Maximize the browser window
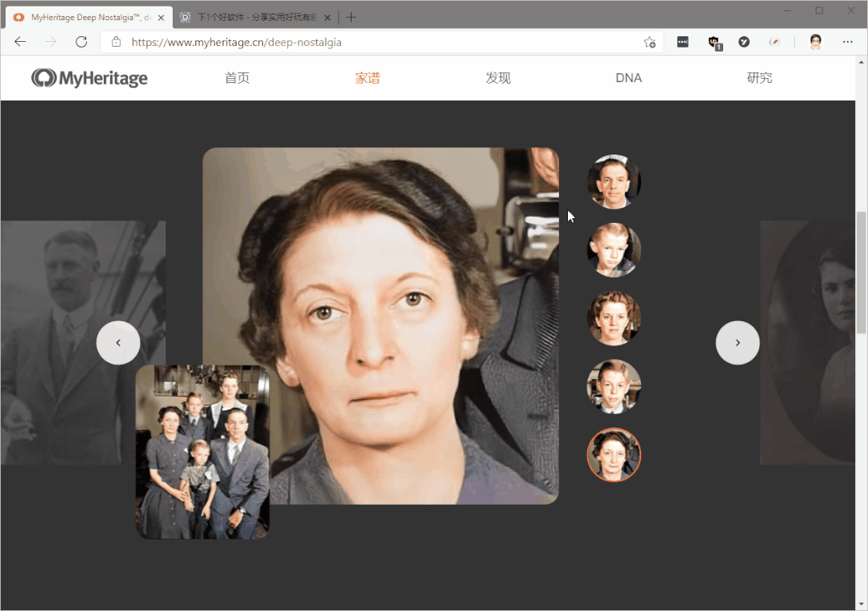The height and width of the screenshot is (611, 868). pyautogui.click(x=819, y=10)
